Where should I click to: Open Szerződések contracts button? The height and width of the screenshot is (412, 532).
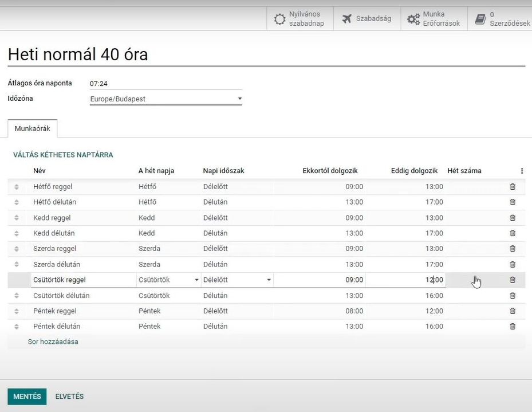501,19
